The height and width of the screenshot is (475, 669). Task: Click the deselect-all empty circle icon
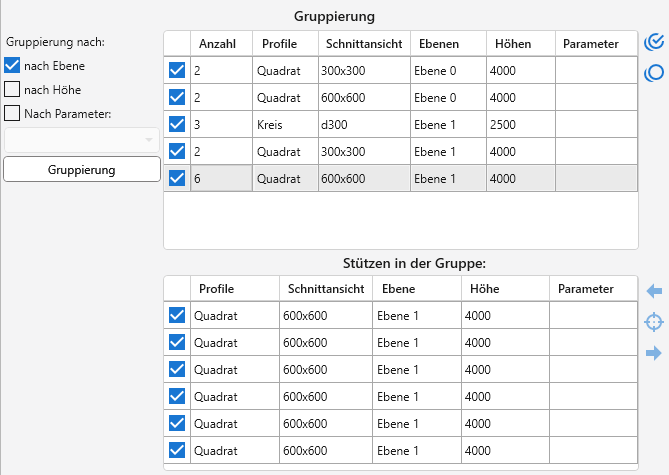(x=655, y=72)
